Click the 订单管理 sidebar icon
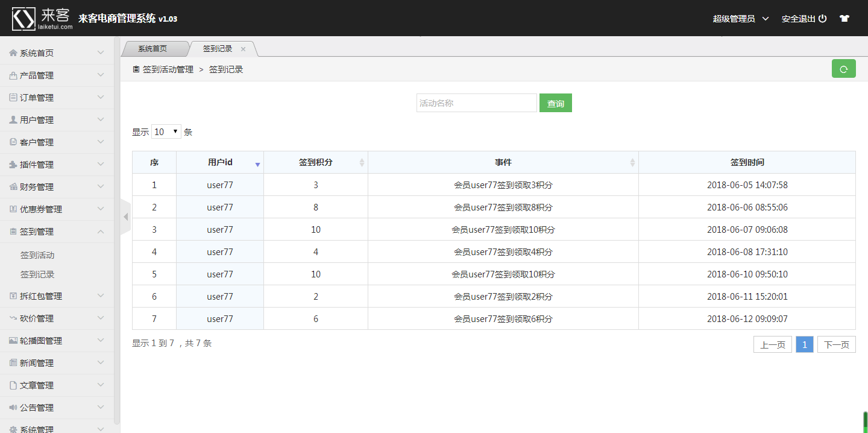The height and width of the screenshot is (433, 868). tap(13, 98)
